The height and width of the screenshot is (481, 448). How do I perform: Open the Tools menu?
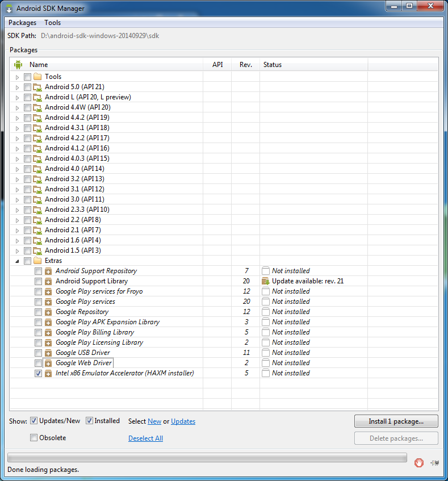coord(52,23)
